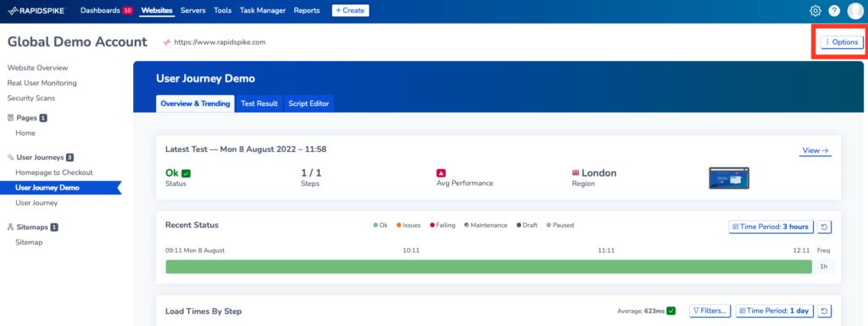868x326 pixels.
Task: Toggle the Draft legend item
Action: (527, 225)
